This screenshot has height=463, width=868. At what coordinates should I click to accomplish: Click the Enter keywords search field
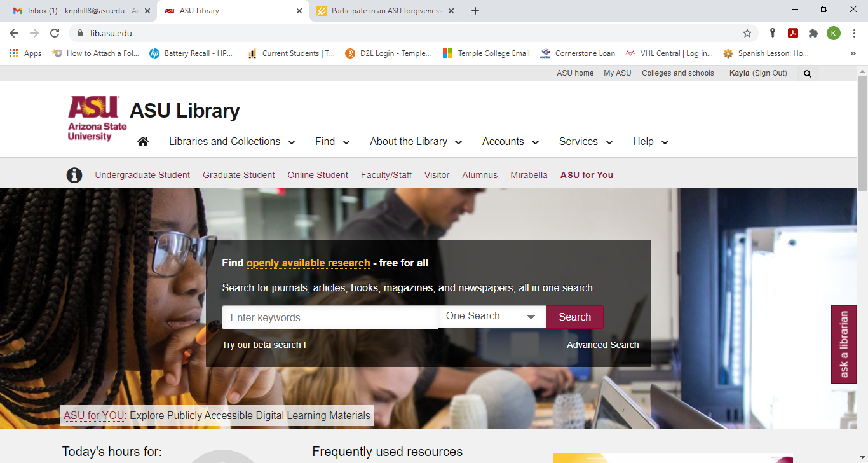coord(329,317)
